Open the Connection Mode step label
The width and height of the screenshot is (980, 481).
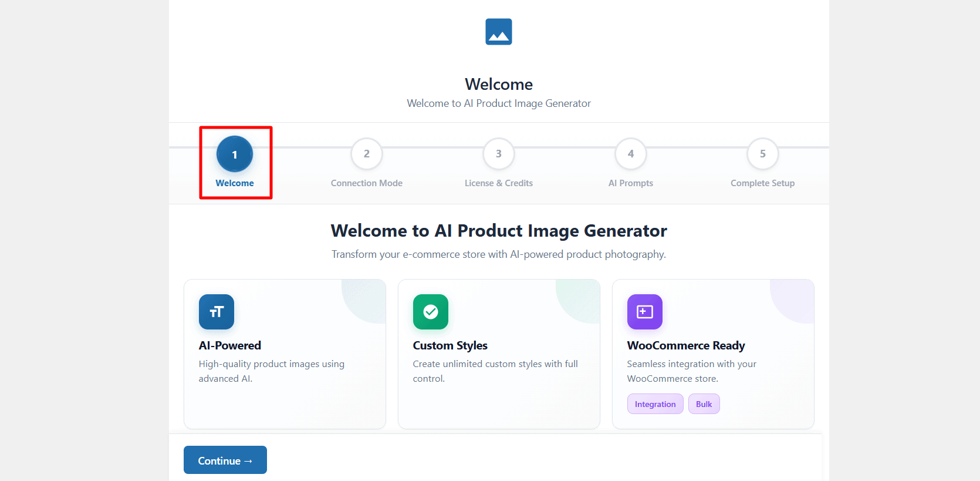tap(367, 183)
